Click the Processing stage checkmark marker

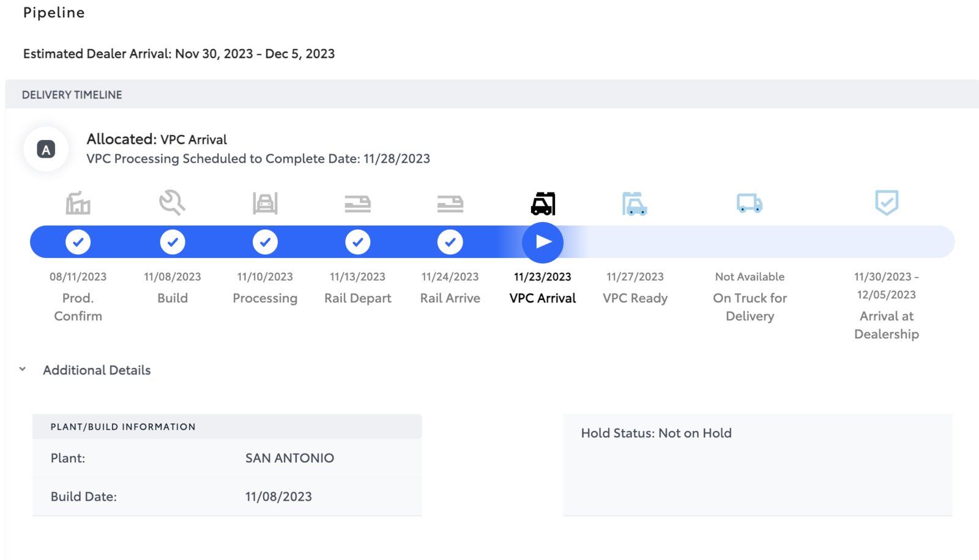265,242
